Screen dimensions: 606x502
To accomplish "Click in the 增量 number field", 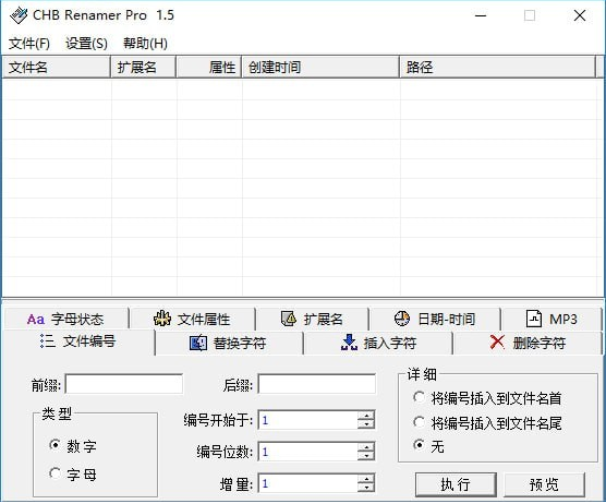I will [x=308, y=483].
